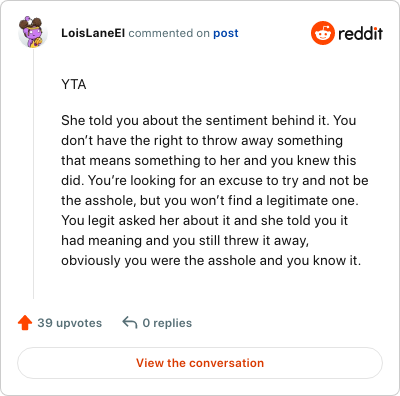This screenshot has width=400, height=396.
Task: Click the line beginning "that means something"
Action: click(209, 160)
